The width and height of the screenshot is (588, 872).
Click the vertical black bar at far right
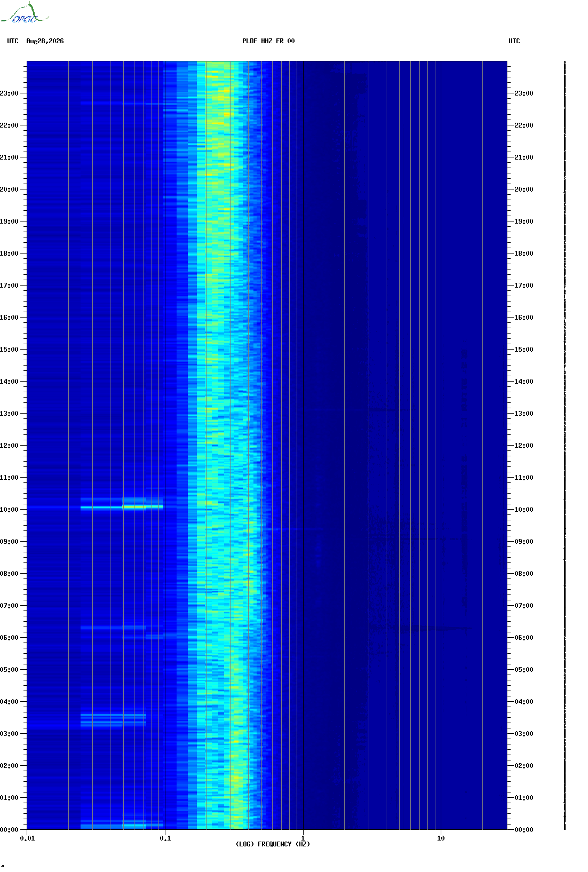565,446
